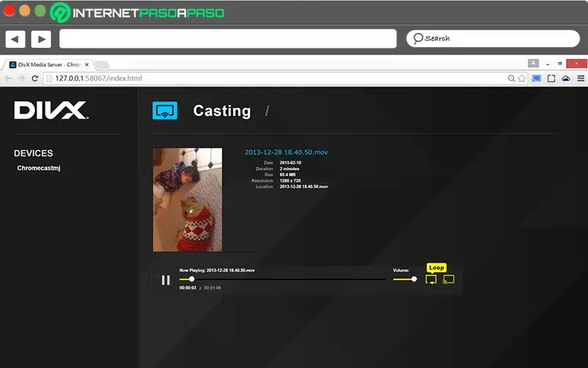Click the DEVICES heading
Screen dimensions: 588x368
pyautogui.click(x=33, y=153)
